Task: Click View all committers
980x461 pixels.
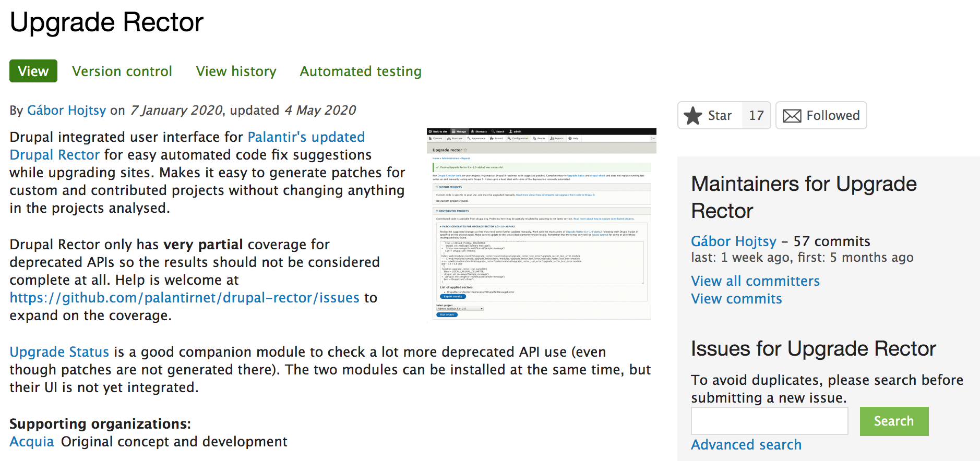Action: pyautogui.click(x=755, y=281)
